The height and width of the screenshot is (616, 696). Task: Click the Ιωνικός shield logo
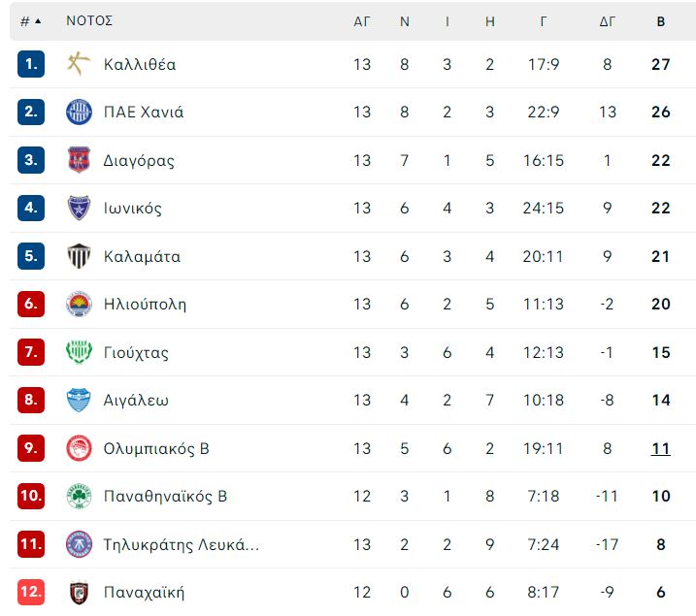(79, 208)
